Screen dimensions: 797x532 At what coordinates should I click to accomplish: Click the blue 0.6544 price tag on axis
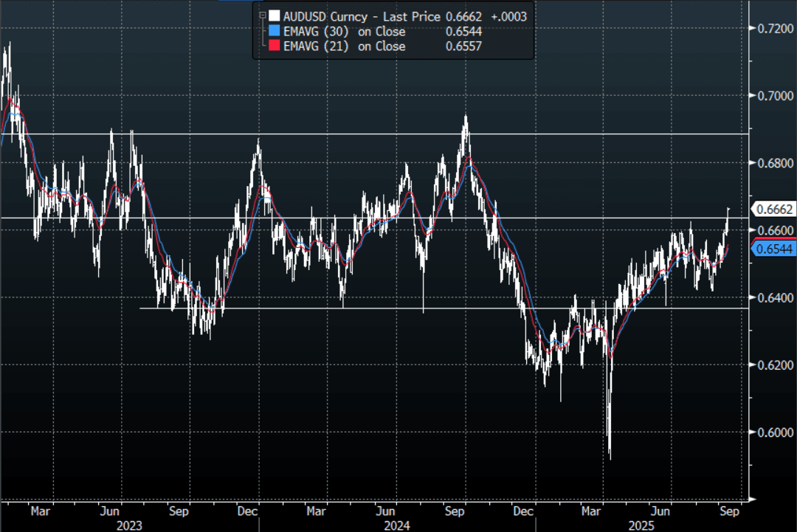tap(773, 249)
